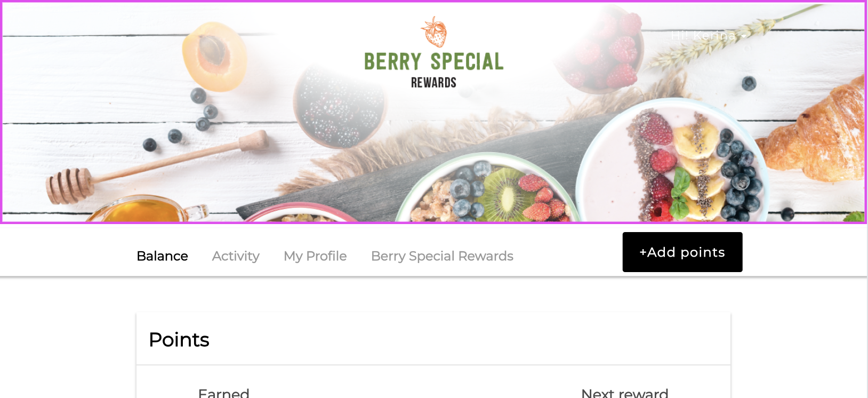Viewport: 868px width, 398px height.
Task: Click the kiwi granola bowl in the banner
Action: pyautogui.click(x=488, y=189)
